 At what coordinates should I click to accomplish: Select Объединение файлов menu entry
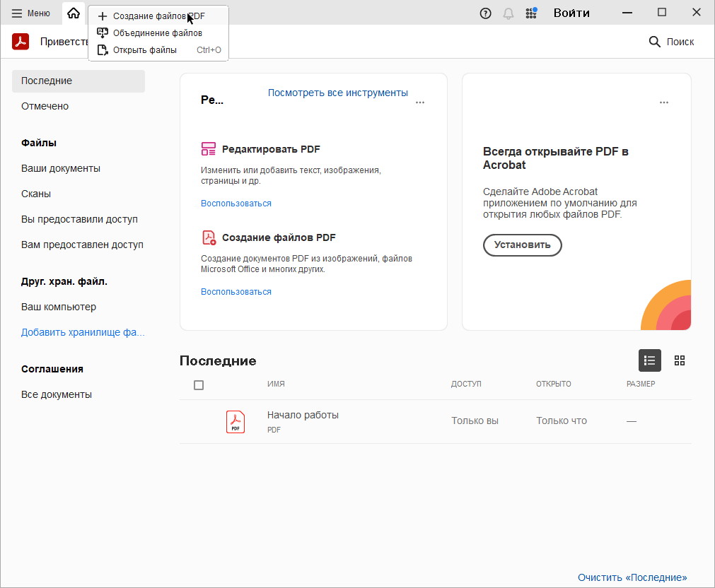[x=158, y=33]
